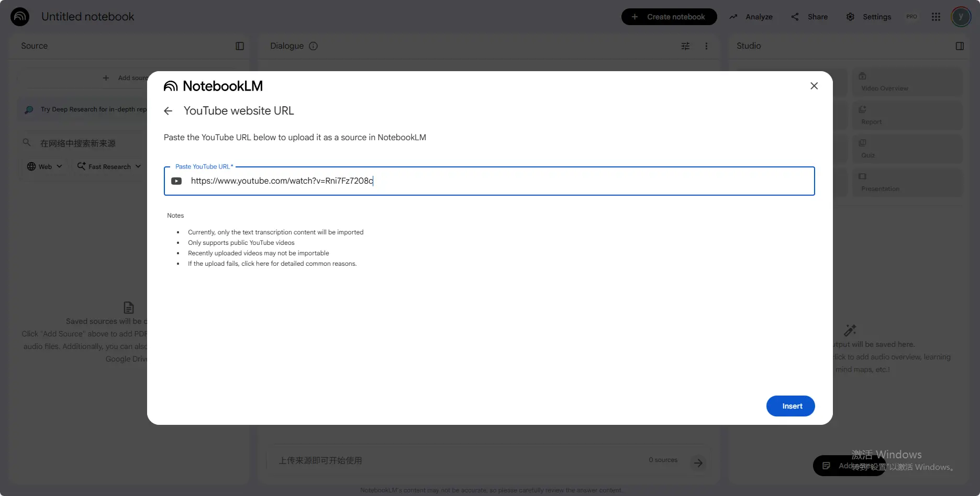Open the Analyze option in header
The height and width of the screenshot is (496, 980).
click(x=751, y=17)
